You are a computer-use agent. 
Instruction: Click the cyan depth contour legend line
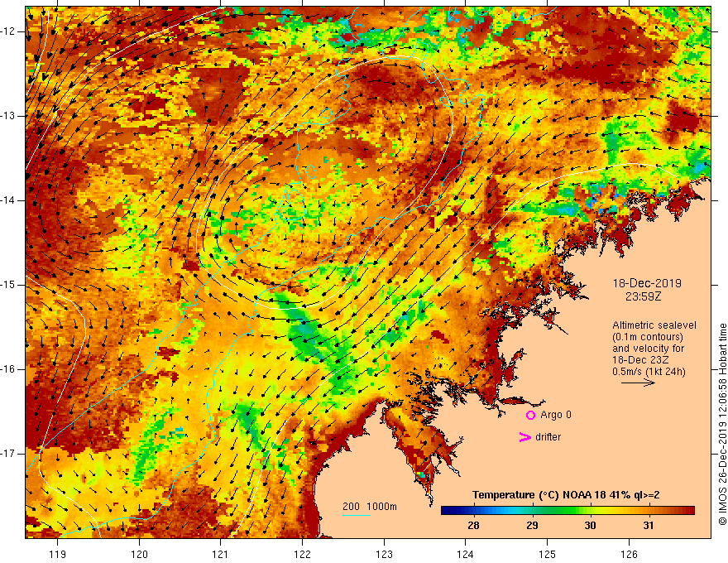(356, 515)
